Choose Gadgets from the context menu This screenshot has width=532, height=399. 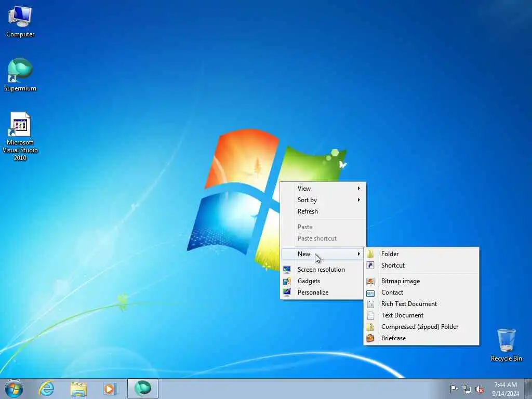click(322, 281)
